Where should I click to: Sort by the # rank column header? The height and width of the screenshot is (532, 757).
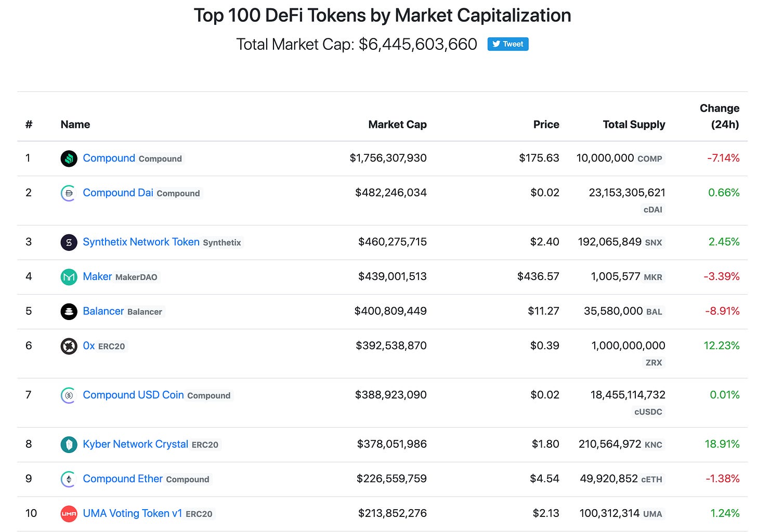[x=29, y=125]
